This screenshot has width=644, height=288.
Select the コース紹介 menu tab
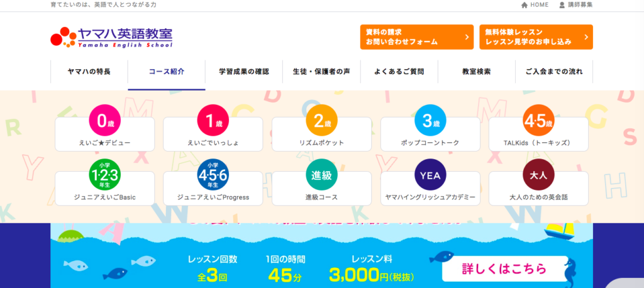click(166, 72)
